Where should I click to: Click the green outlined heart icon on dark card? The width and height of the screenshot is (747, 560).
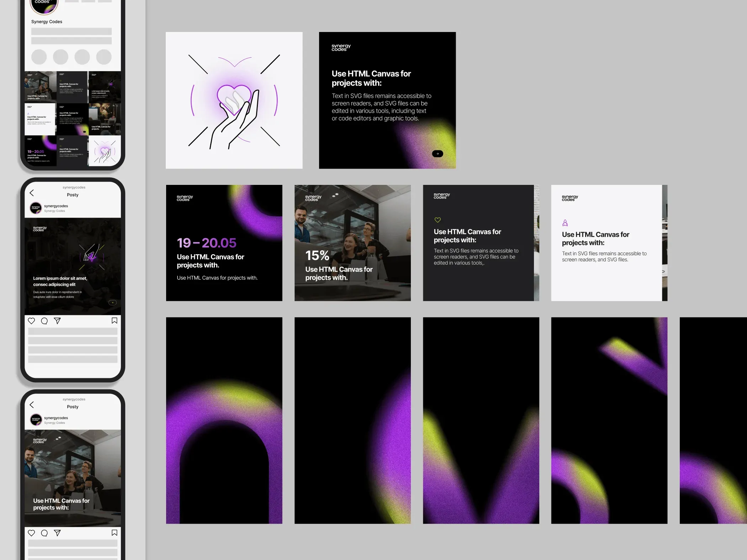click(x=438, y=220)
